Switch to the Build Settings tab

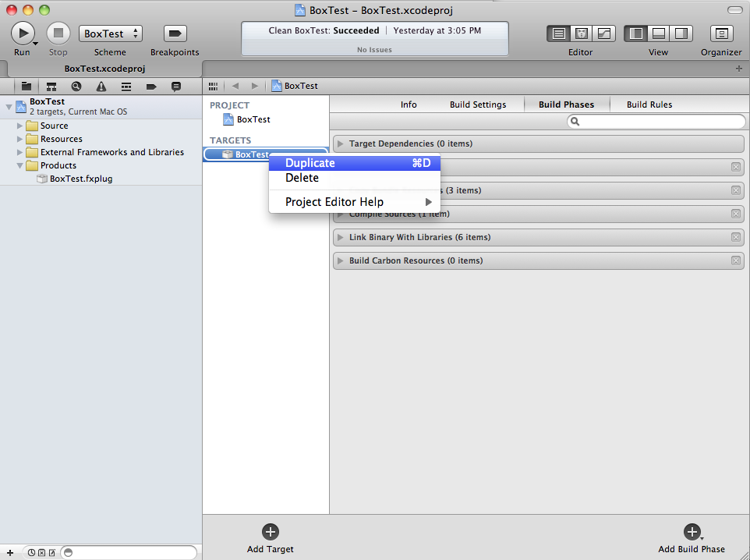pos(478,105)
